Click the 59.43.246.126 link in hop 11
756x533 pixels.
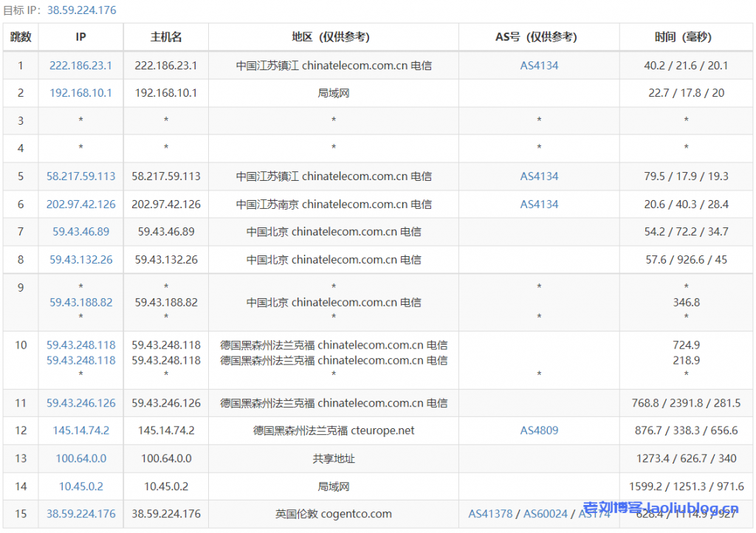coord(80,403)
